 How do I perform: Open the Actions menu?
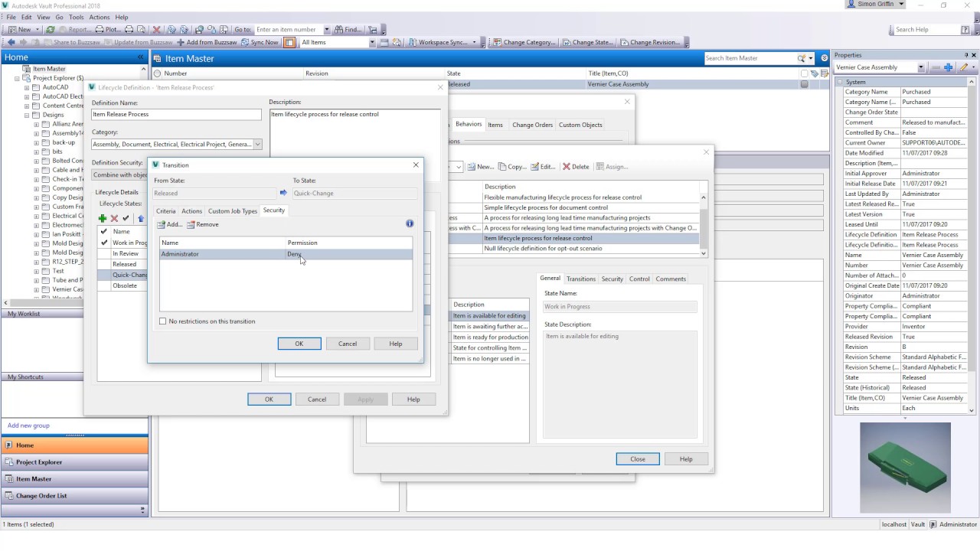[x=100, y=17]
